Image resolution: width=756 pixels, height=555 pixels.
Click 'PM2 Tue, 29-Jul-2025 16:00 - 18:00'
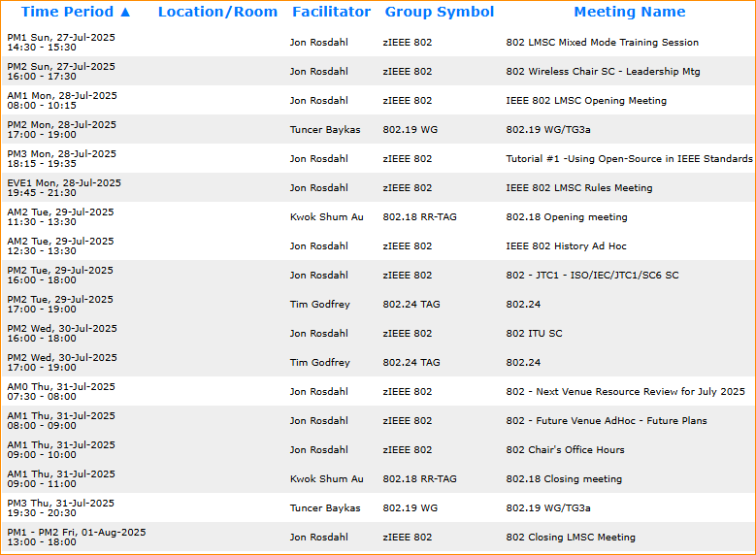click(60, 275)
